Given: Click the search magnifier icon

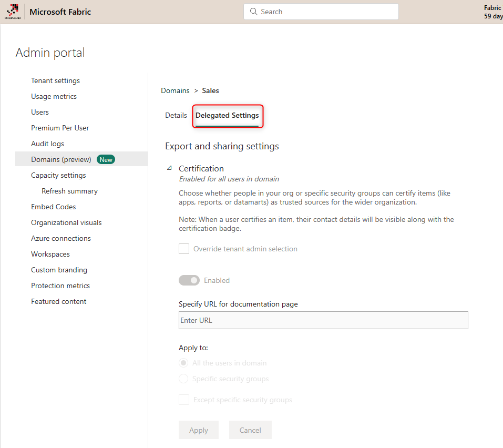Looking at the screenshot, I should click(254, 12).
